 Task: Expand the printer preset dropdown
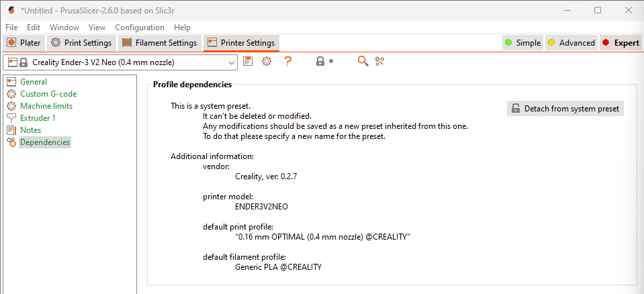[x=232, y=62]
